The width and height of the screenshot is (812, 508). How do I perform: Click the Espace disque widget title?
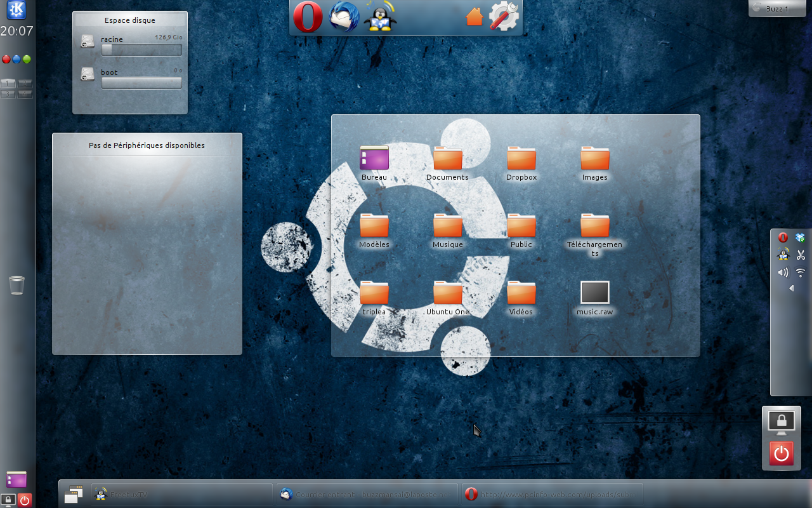coord(130,20)
